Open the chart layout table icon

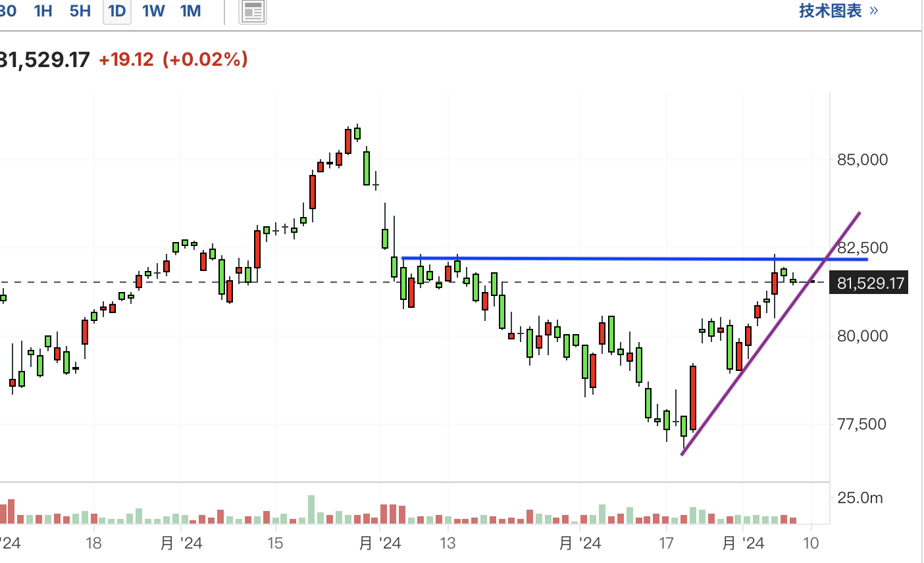253,11
